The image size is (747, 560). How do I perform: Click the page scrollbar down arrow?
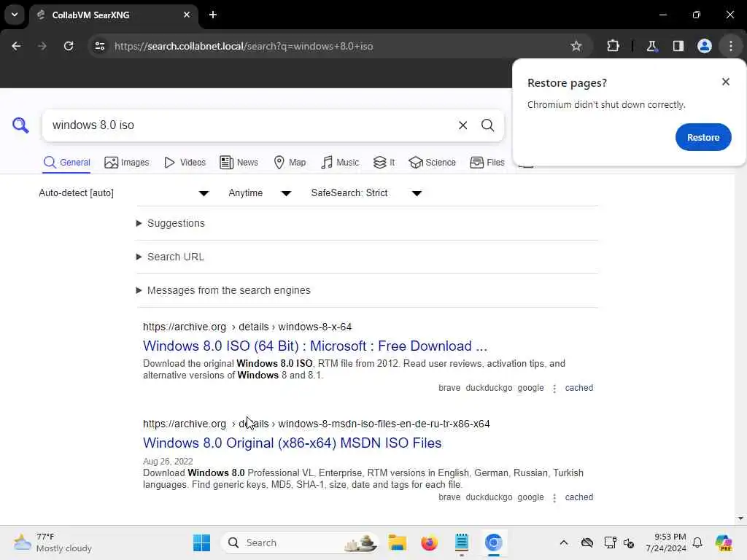tap(740, 518)
